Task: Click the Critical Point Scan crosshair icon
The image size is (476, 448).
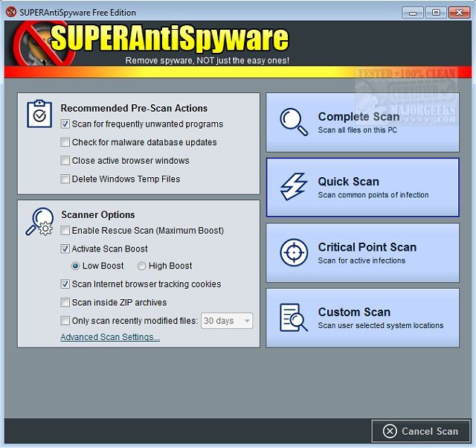Action: [294, 252]
